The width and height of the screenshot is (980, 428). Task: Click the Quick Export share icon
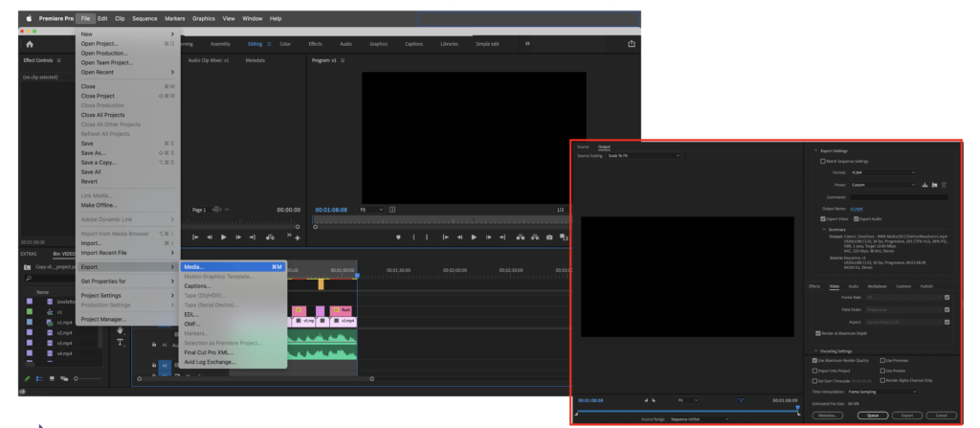click(632, 43)
